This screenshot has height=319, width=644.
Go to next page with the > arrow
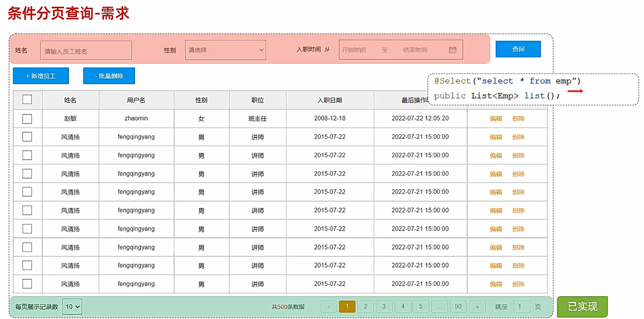pyautogui.click(x=477, y=307)
